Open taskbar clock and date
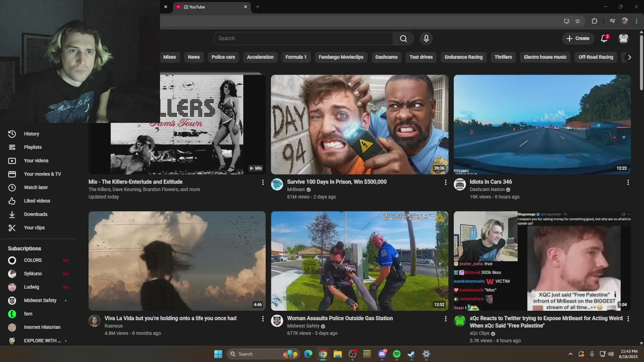This screenshot has width=644, height=362. click(628, 354)
